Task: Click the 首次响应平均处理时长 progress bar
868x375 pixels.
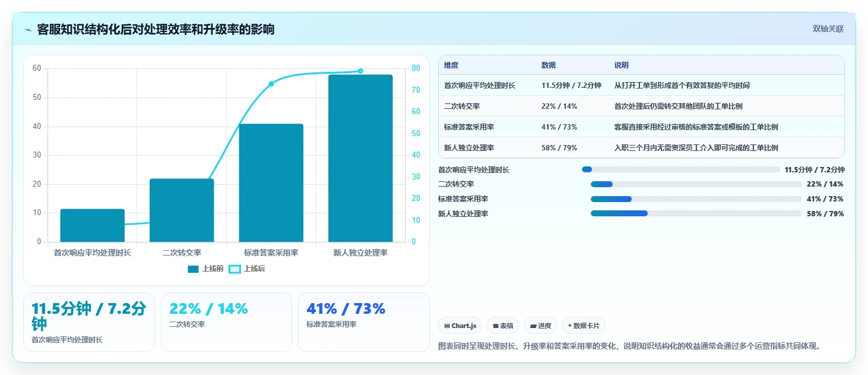Action: [x=681, y=170]
